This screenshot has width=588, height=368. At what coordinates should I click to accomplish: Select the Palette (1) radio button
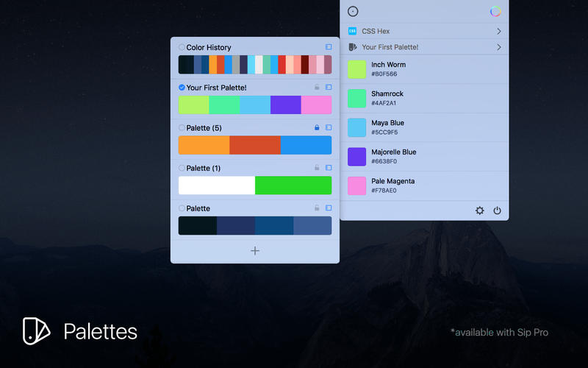coord(182,168)
